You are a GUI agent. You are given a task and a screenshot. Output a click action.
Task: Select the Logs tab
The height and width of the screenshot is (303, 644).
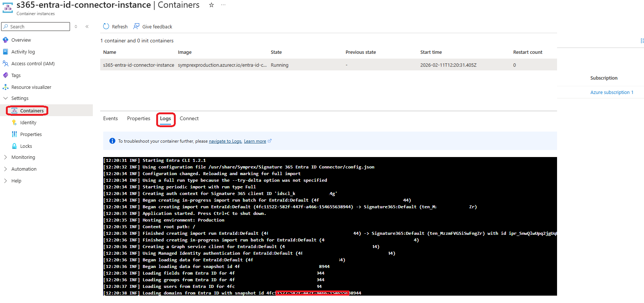coord(165,118)
